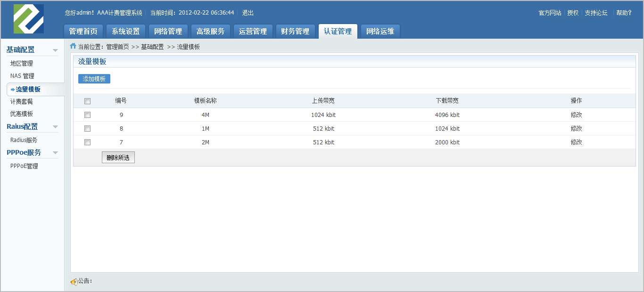The image size is (644, 292).
Task: Click the PPPoe服务 sidebar heading
Action: coord(24,152)
